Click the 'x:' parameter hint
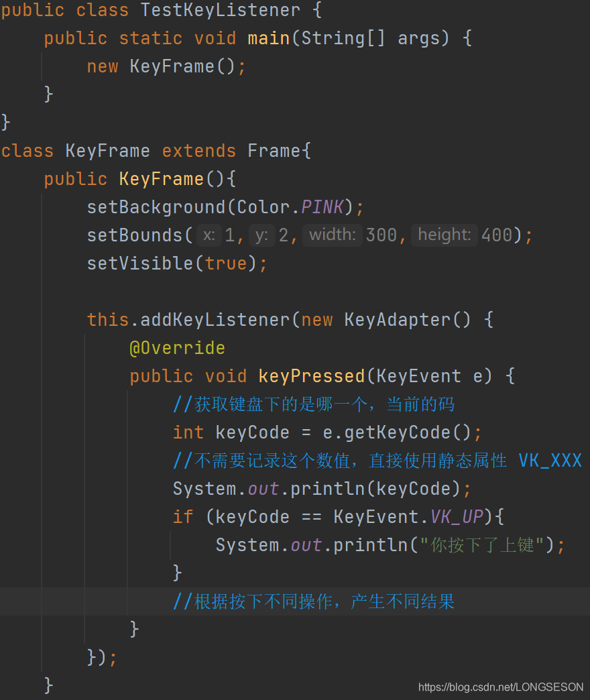Image resolution: width=590 pixels, height=700 pixels. tap(209, 235)
